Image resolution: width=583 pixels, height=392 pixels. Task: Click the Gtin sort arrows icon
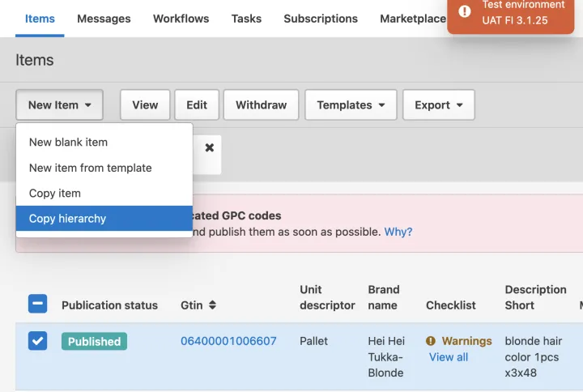tap(212, 305)
